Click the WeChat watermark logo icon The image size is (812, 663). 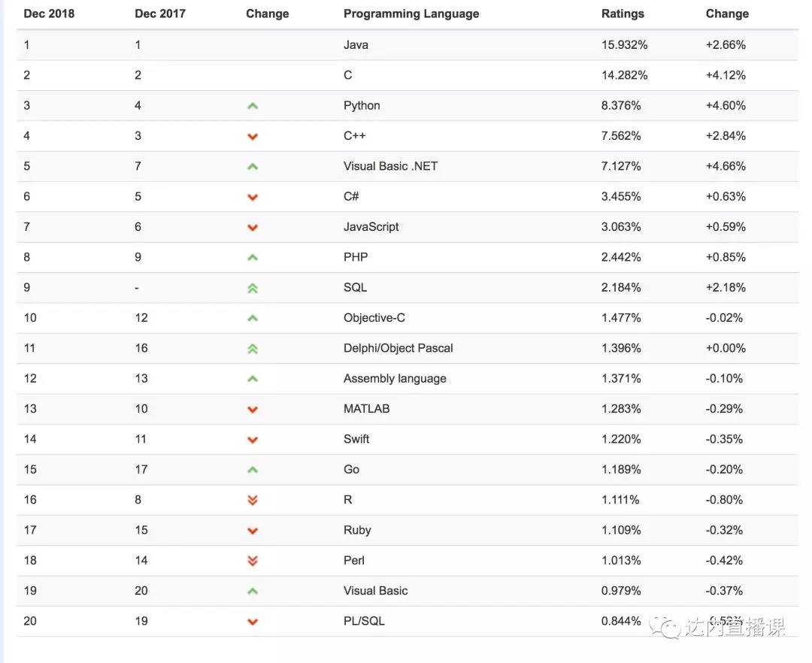(x=665, y=627)
